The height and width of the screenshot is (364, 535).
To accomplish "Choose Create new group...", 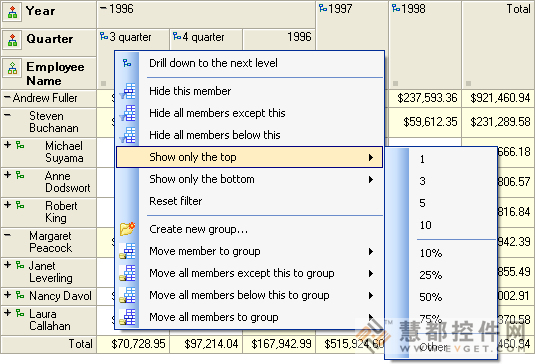I will 249,229.
